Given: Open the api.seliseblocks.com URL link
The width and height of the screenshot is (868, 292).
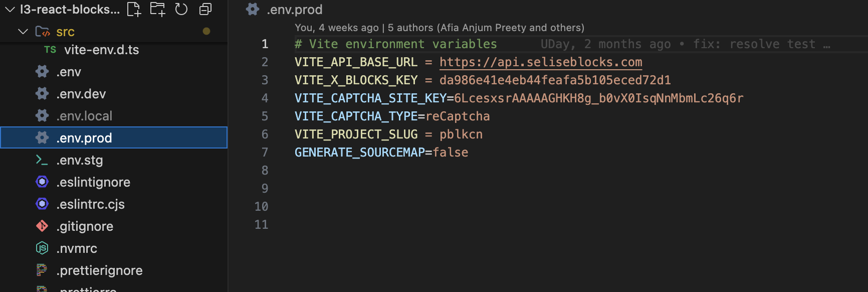Looking at the screenshot, I should [541, 62].
